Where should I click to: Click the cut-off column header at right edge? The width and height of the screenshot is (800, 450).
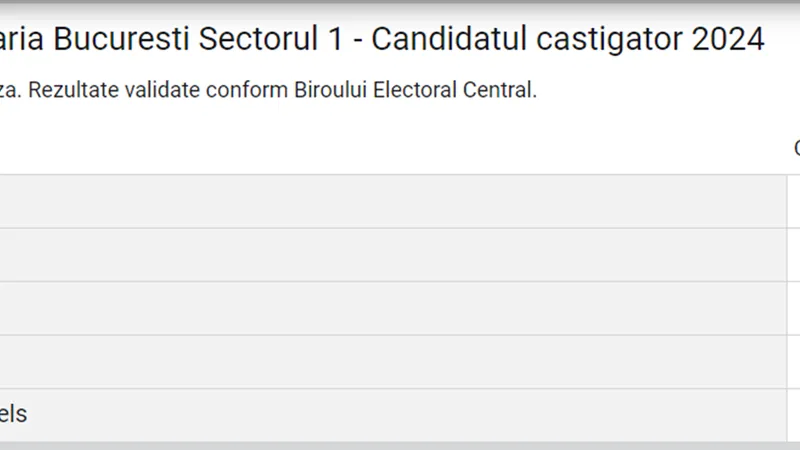pos(797,148)
